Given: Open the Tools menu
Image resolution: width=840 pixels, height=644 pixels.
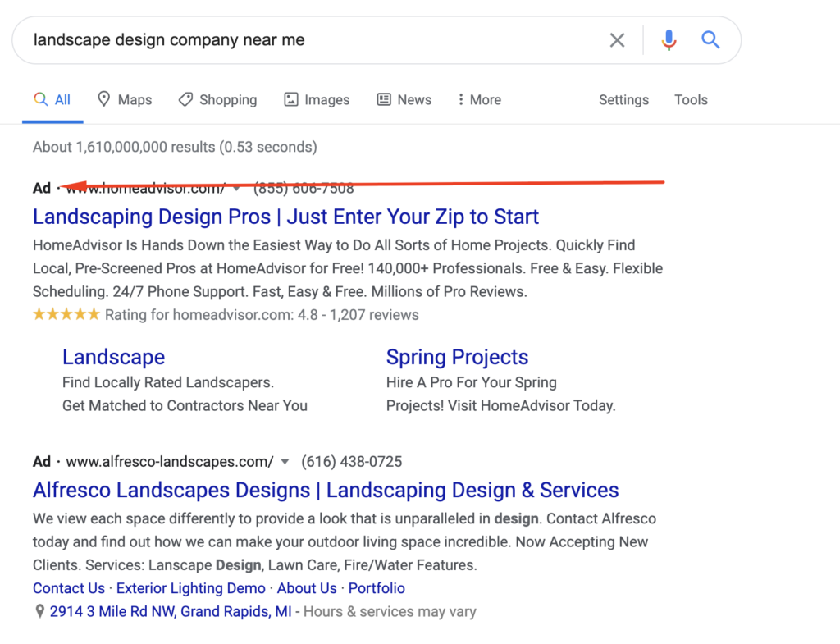Looking at the screenshot, I should (x=691, y=98).
